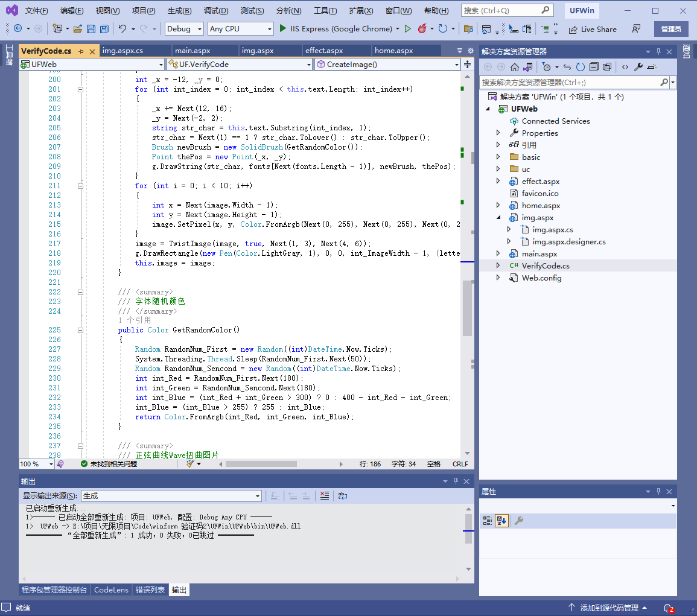Expand the Properties node in Solution Explorer
The image size is (697, 616).
(498, 133)
